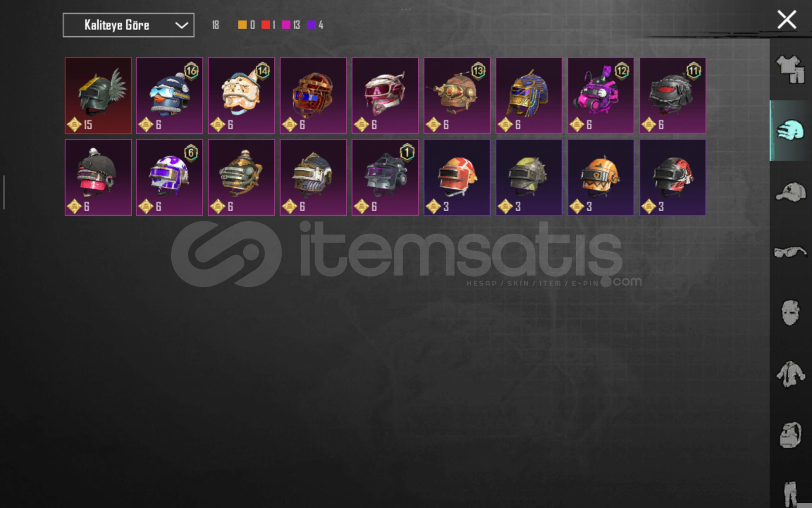812x508 pixels.
Task: Choose the pink bunny helmet level 12
Action: pos(601,95)
